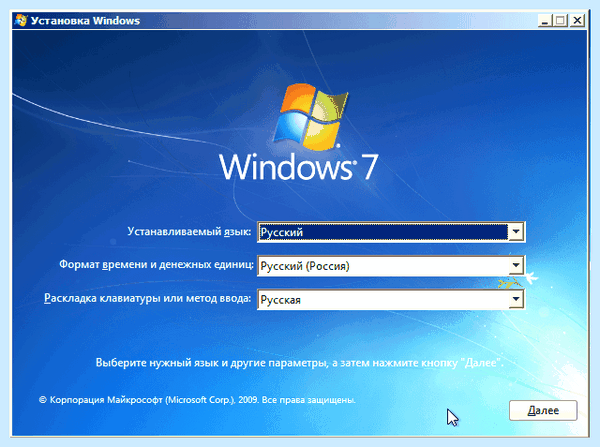Close the Установка Windows window
Image resolution: width=600 pixels, height=447 pixels.
coord(577,20)
